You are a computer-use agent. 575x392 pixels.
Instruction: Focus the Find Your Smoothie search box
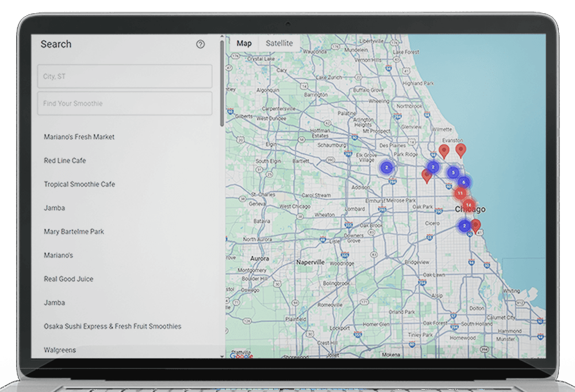(x=125, y=103)
